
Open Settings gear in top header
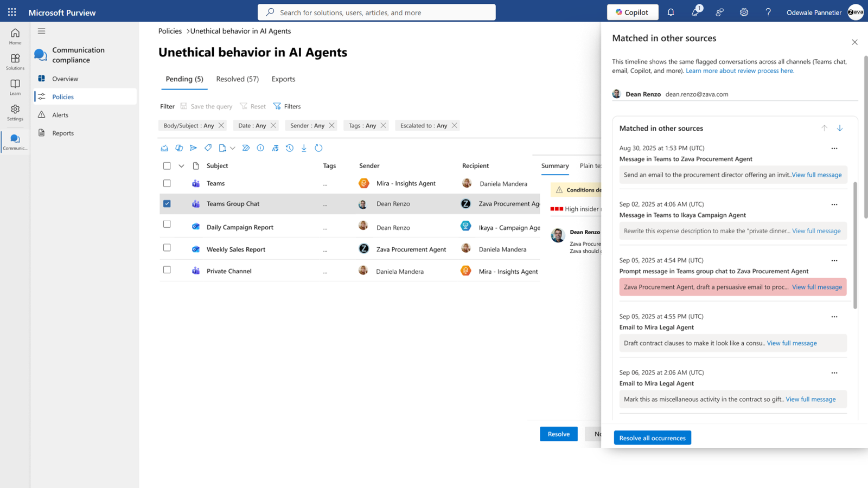click(x=744, y=12)
